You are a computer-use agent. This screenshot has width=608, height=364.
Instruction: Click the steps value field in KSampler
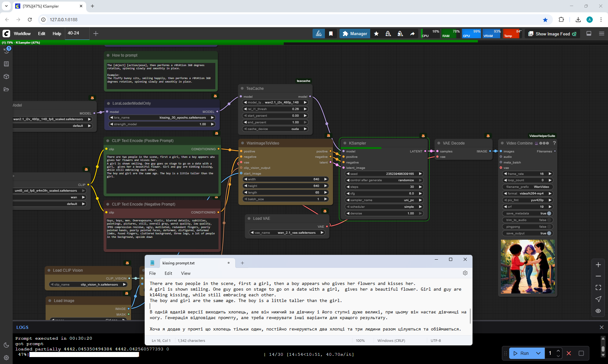383,187
